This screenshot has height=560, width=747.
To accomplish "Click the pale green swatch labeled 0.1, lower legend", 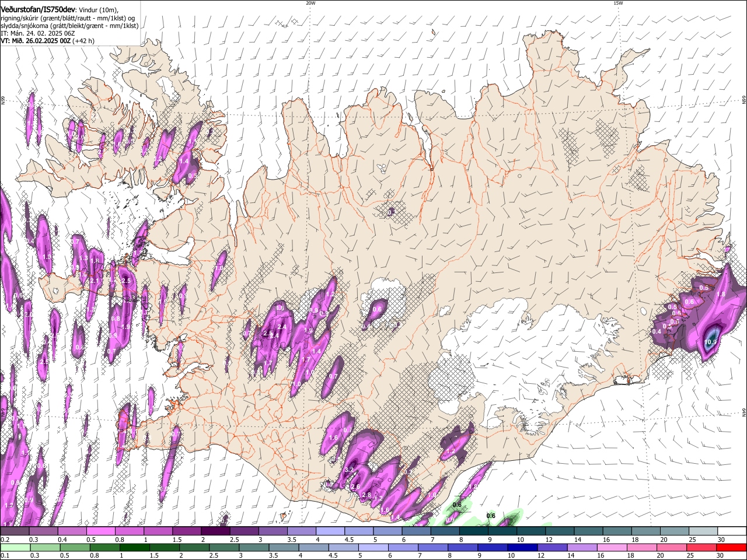I will point(15,548).
